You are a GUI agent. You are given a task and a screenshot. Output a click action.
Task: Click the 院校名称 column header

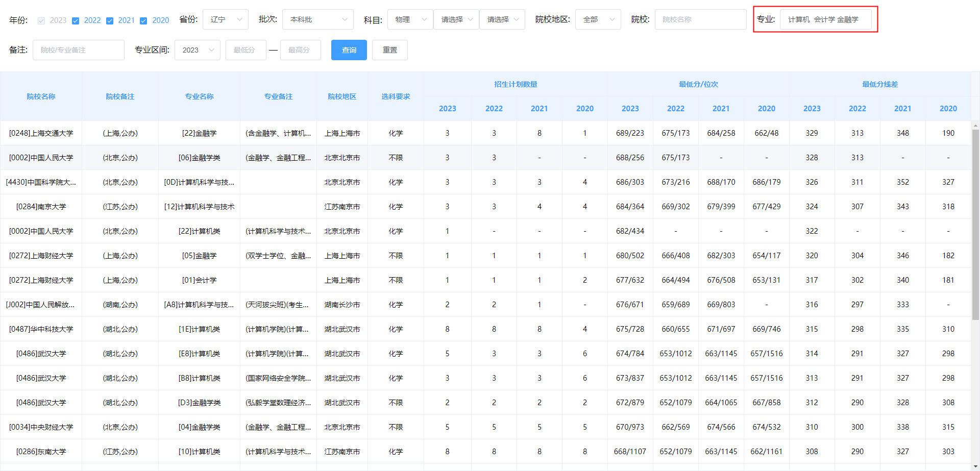(41, 96)
